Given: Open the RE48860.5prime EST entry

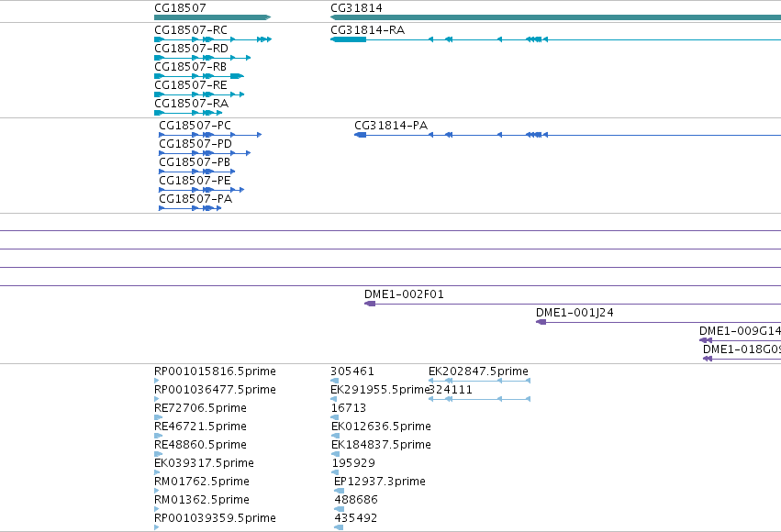Looking at the screenshot, I should pos(200,445).
